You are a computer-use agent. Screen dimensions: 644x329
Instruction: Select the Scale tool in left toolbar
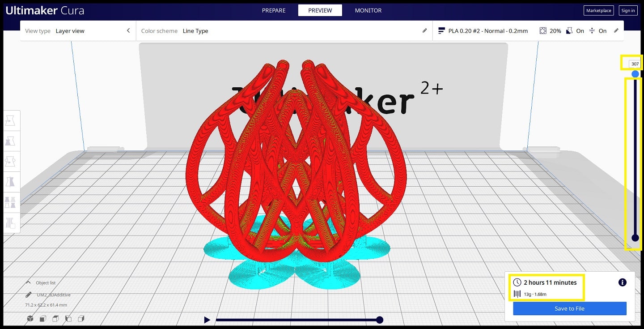11,141
